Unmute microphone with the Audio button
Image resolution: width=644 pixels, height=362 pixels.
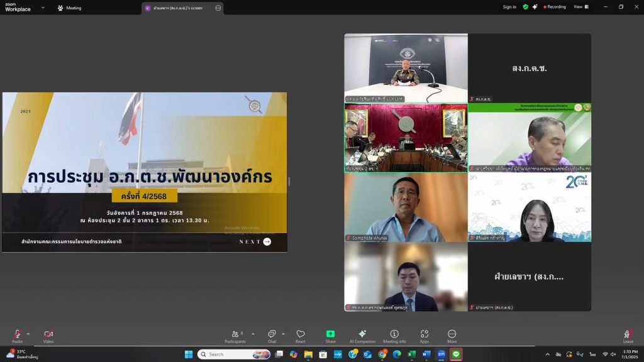click(17, 335)
